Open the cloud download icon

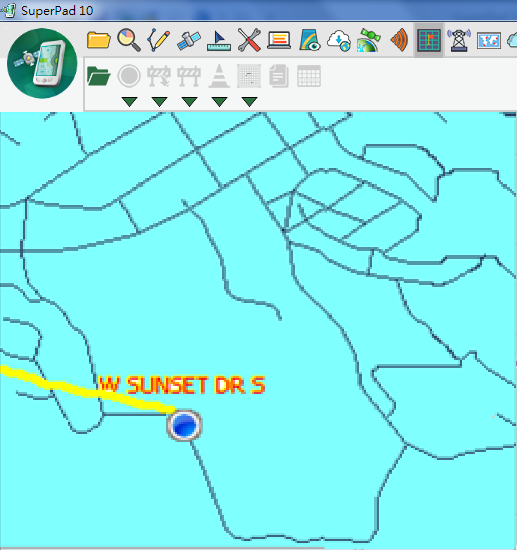339,41
